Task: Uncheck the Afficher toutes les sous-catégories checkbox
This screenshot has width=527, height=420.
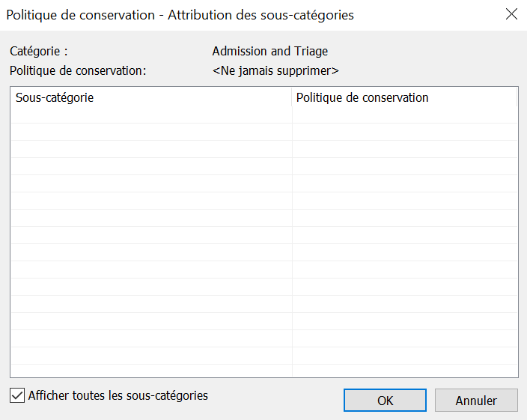Action: [x=17, y=395]
